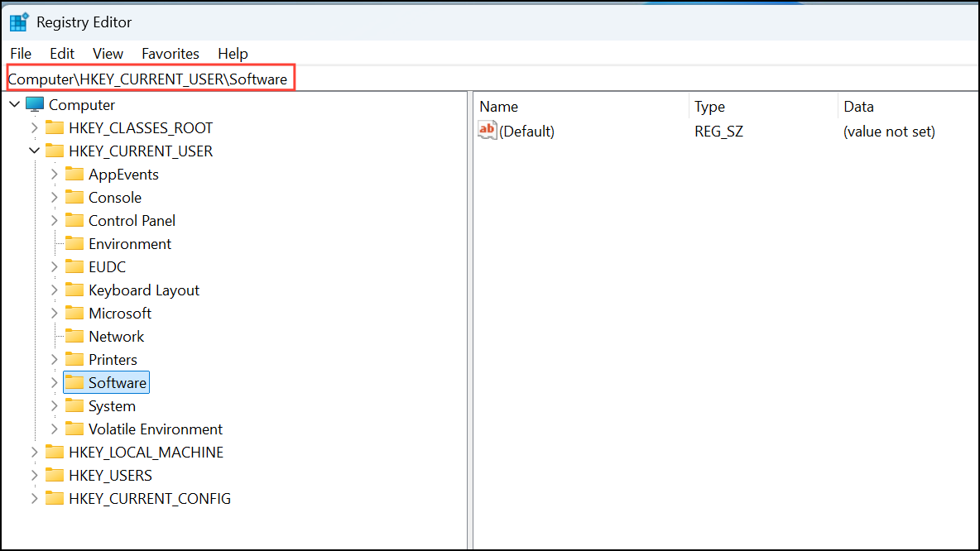Open the File menu
Viewport: 980px width, 551px height.
pyautogui.click(x=21, y=54)
